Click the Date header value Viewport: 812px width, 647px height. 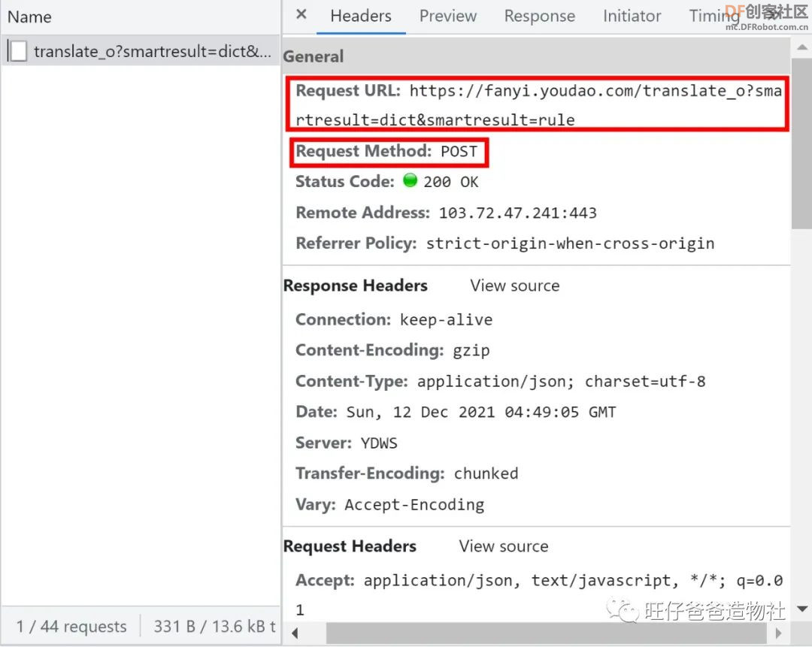pos(481,412)
